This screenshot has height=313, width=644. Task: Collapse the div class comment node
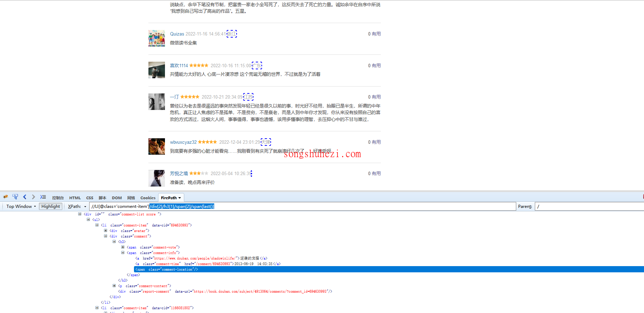105,236
